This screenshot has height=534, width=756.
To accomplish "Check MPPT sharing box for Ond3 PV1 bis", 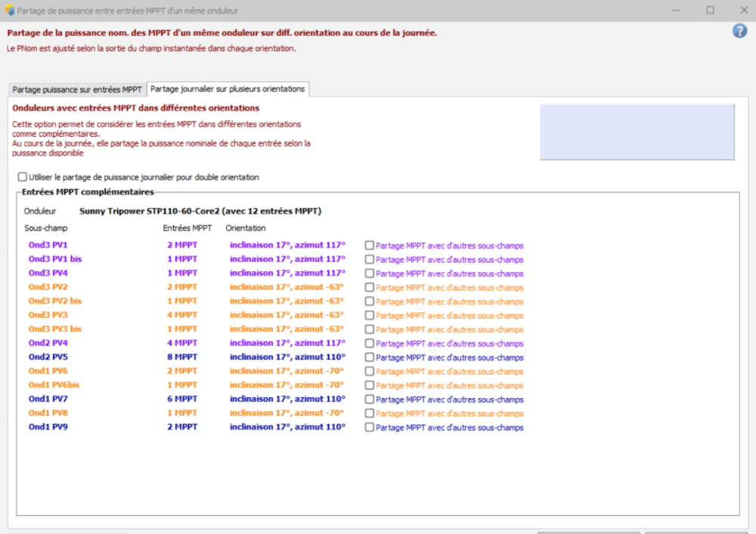I will point(370,259).
